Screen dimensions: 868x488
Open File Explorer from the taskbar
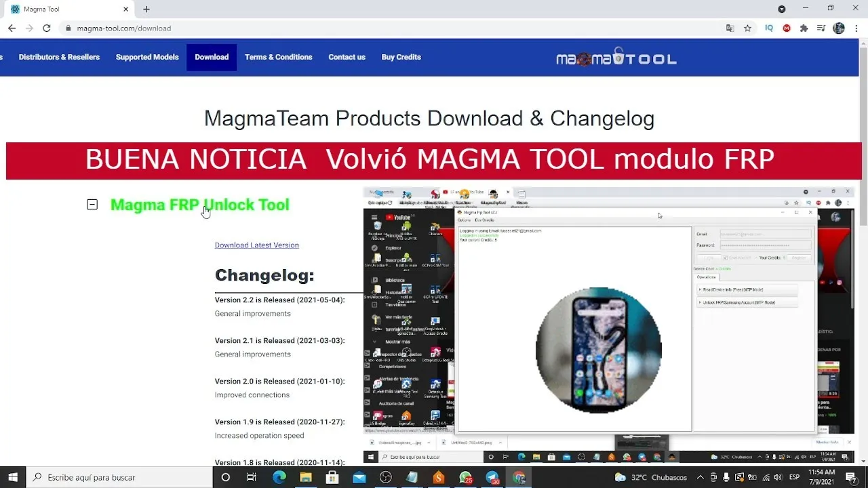coord(305,477)
